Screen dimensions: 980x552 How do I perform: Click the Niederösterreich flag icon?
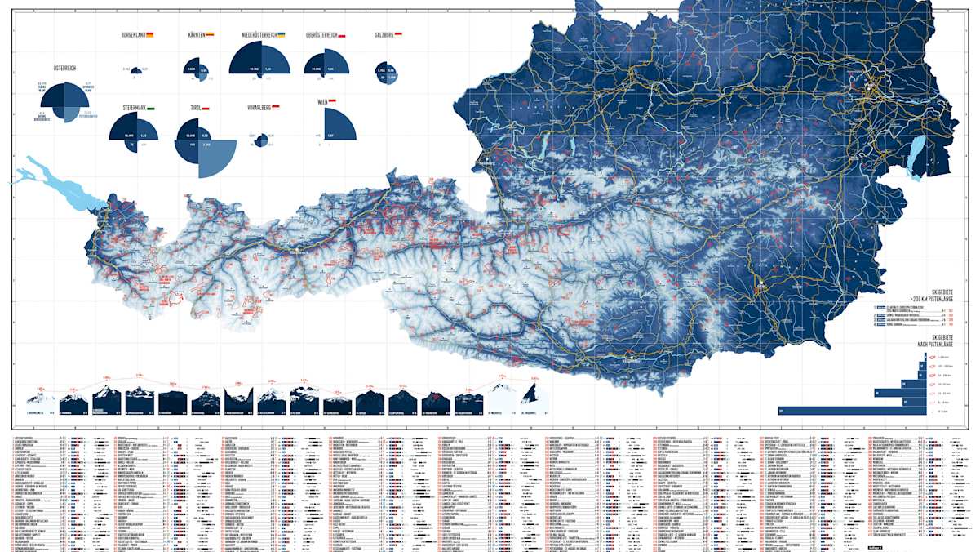[282, 34]
